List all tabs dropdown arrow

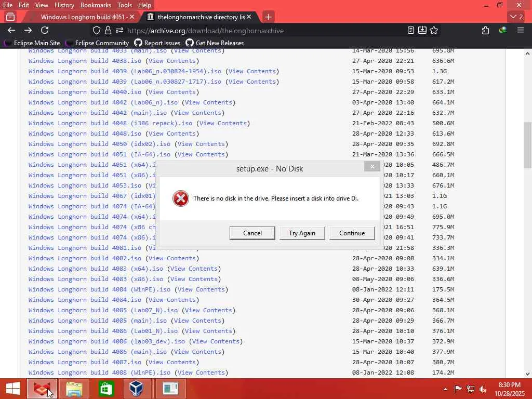(x=517, y=17)
